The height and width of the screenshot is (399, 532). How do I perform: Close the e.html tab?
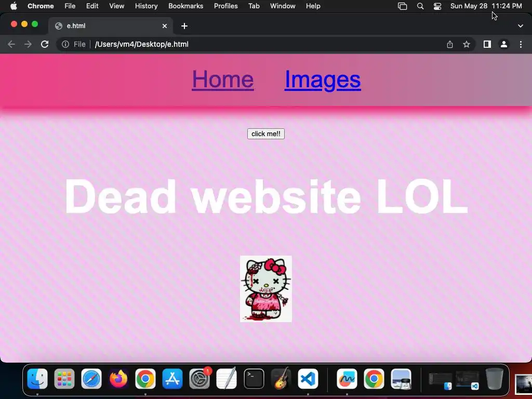coord(165,26)
